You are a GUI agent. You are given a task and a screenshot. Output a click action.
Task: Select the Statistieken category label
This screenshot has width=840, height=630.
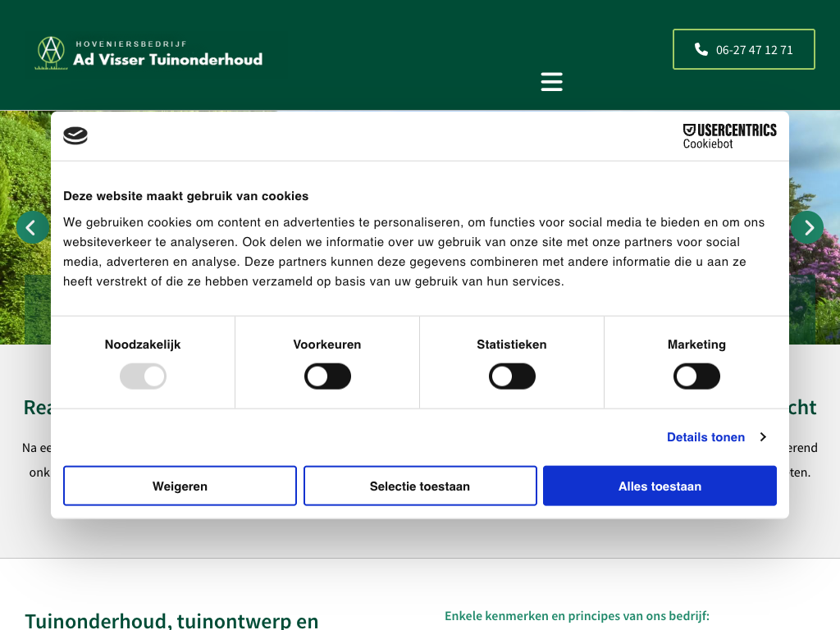pyautogui.click(x=512, y=345)
